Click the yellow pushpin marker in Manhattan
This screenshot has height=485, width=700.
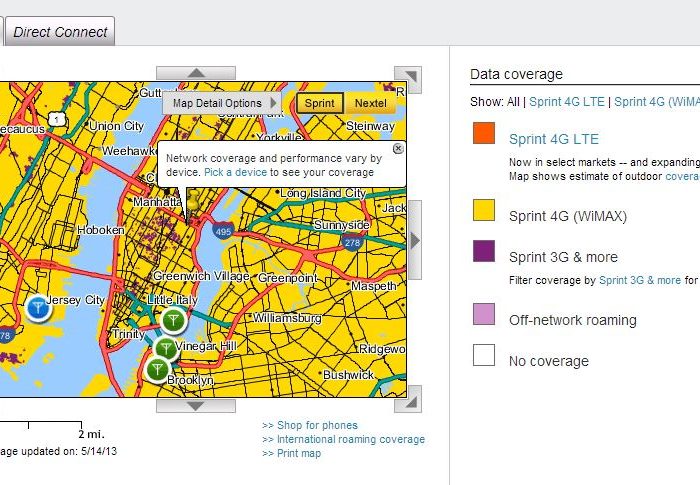pyautogui.click(x=192, y=202)
